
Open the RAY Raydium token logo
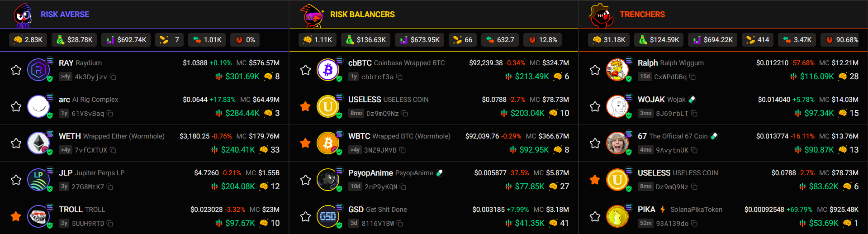tap(38, 70)
